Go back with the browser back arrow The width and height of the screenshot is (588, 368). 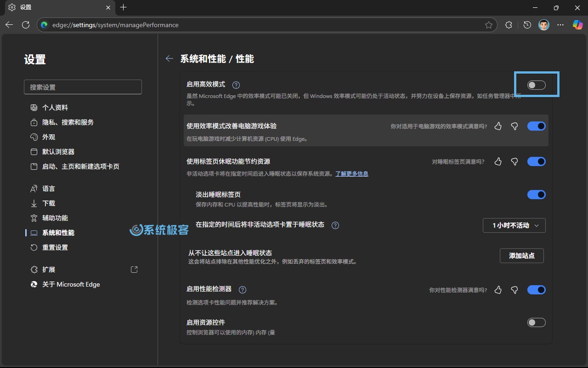9,25
